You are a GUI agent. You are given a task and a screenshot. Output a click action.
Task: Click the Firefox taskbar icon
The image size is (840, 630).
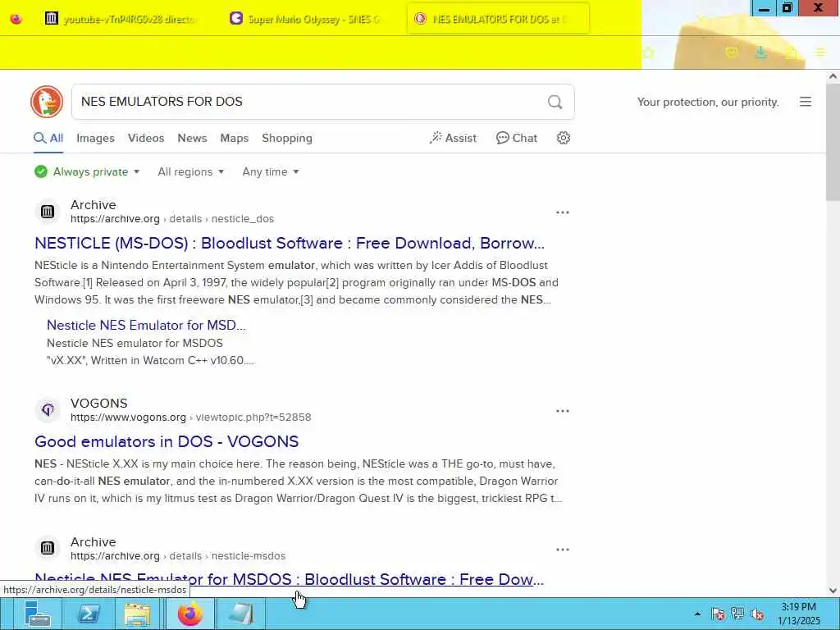pos(189,614)
